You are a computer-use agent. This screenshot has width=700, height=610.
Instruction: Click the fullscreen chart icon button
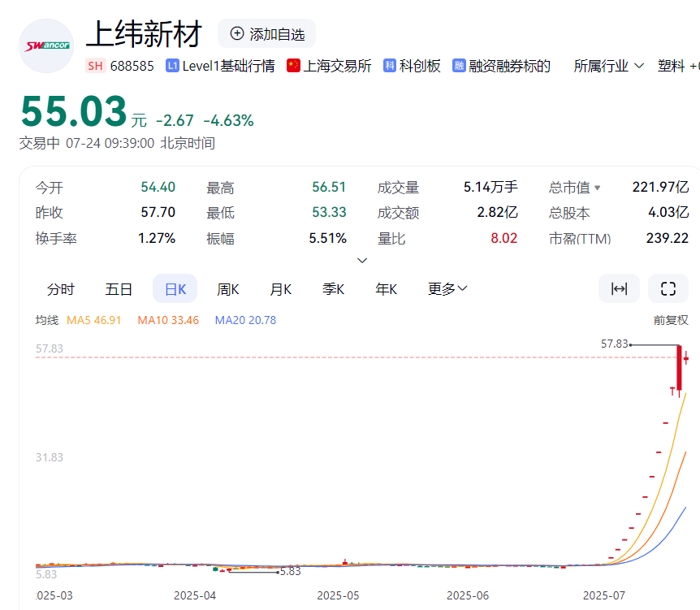click(668, 288)
